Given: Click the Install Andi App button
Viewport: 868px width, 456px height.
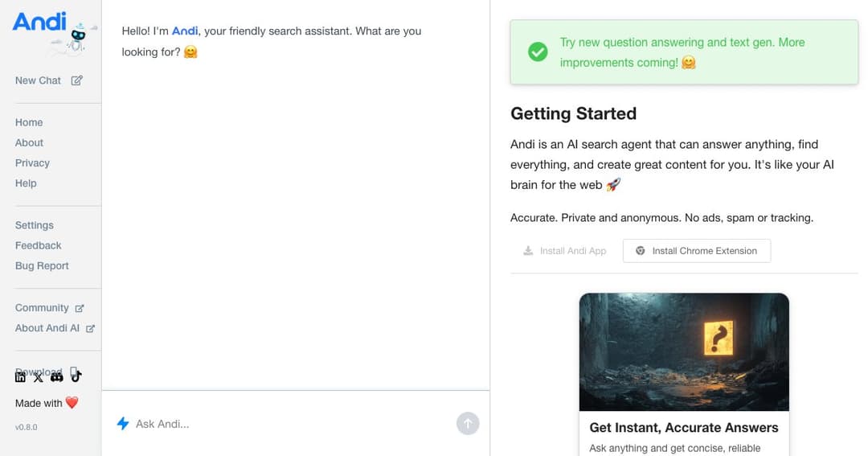Looking at the screenshot, I should click(x=565, y=251).
